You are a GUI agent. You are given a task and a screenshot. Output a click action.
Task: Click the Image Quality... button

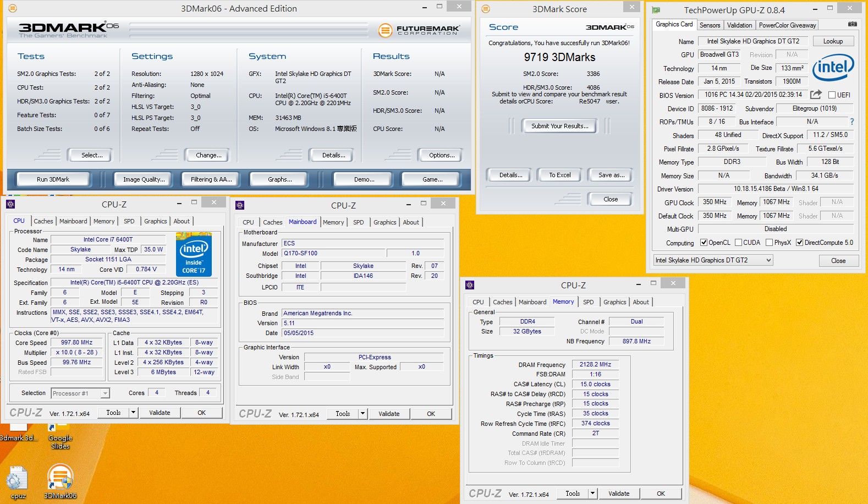[144, 179]
